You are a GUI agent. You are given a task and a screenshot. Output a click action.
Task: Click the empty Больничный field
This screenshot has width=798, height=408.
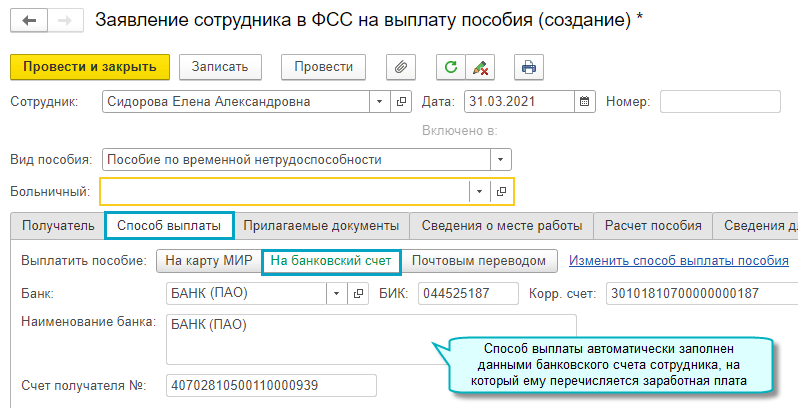[284, 191]
